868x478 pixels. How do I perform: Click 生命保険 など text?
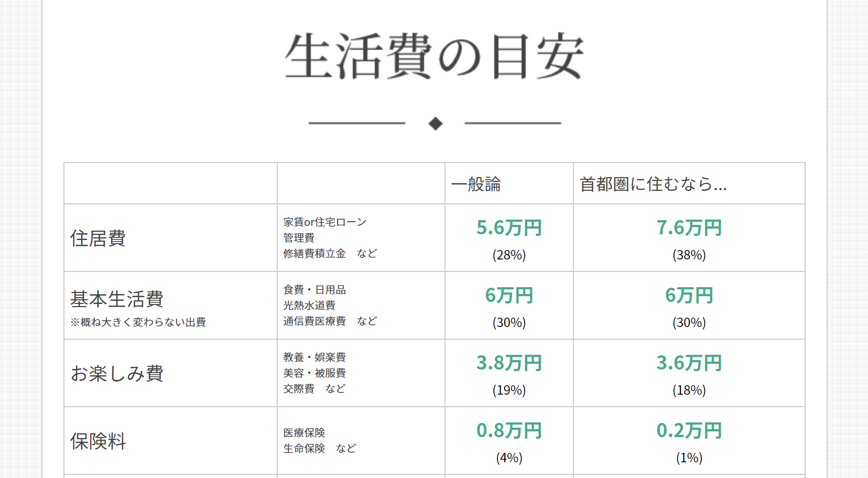click(320, 448)
